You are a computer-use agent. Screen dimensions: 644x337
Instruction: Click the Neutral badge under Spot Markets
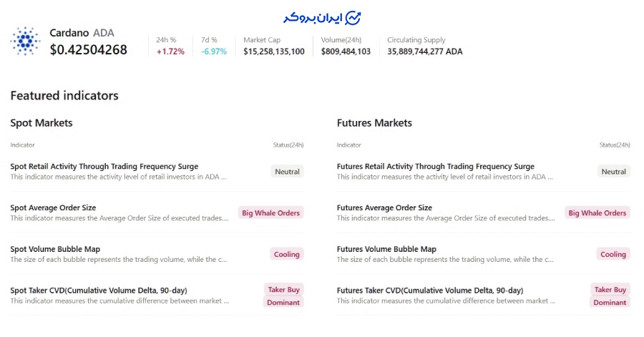click(x=288, y=172)
